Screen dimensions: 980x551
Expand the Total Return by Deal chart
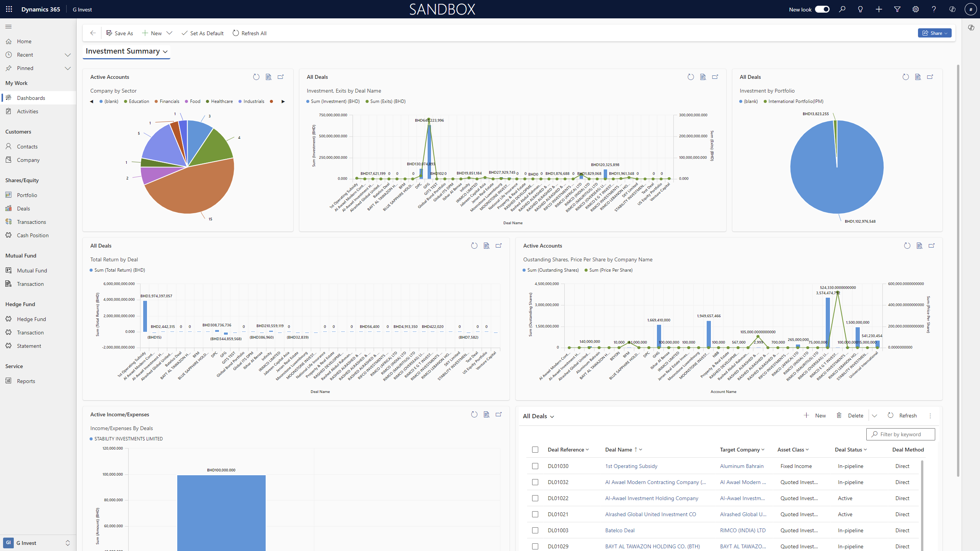[x=498, y=246]
